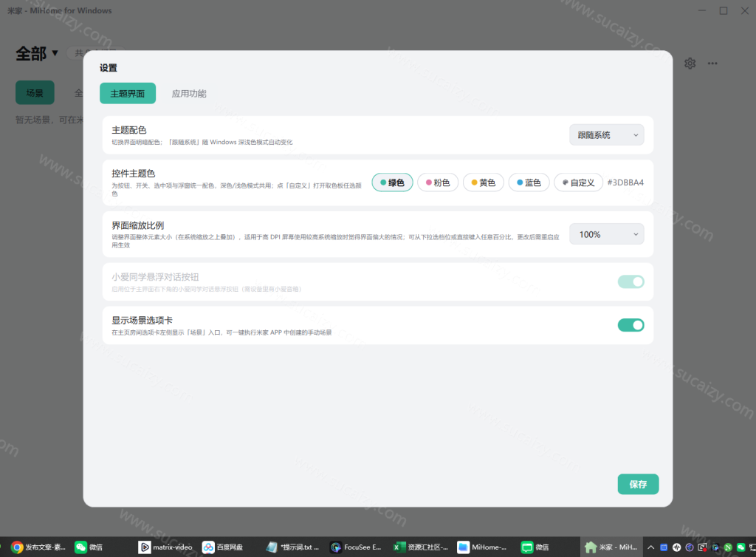756x557 pixels.
Task: Click the #3DBBA4 hex color value
Action: pyautogui.click(x=625, y=182)
